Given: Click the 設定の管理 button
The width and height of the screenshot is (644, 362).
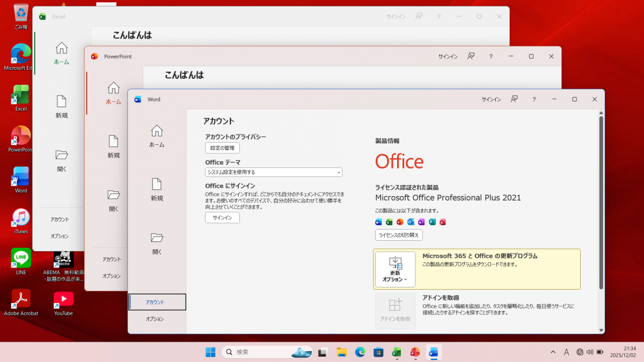Looking at the screenshot, I should 222,148.
